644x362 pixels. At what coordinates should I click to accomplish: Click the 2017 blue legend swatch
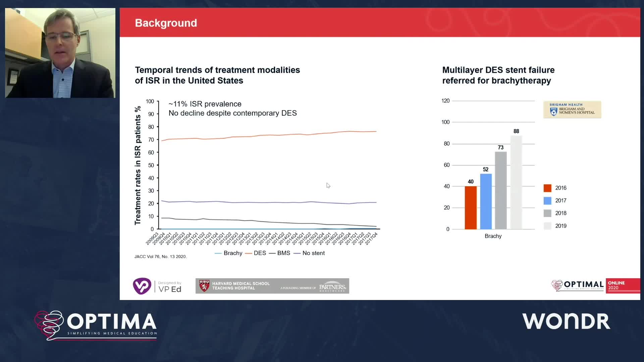point(547,201)
